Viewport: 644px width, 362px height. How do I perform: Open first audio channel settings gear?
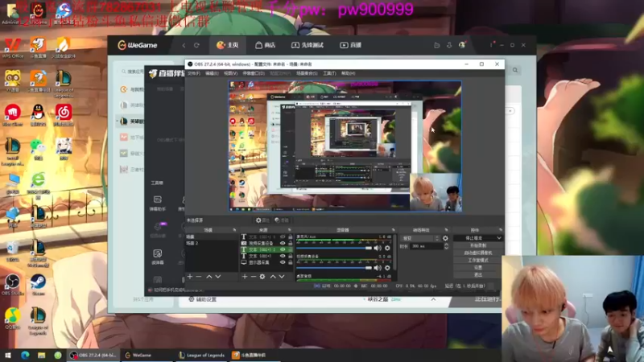pyautogui.click(x=387, y=248)
